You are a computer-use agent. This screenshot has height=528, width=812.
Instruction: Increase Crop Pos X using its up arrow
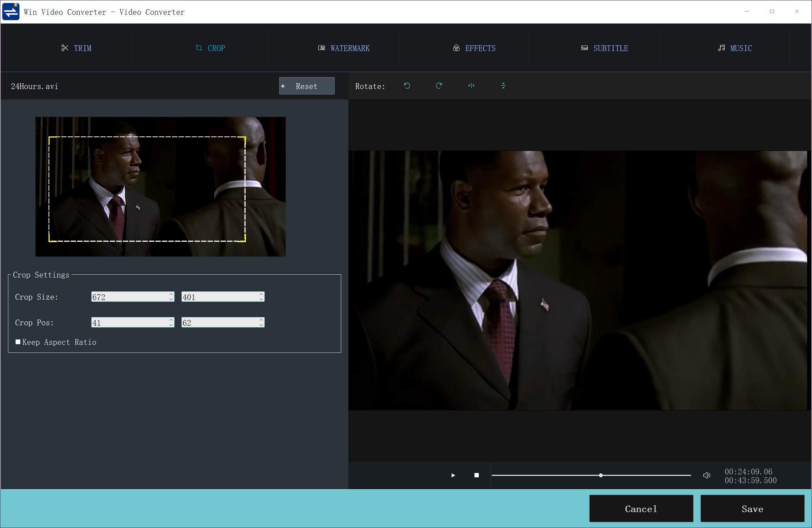[171, 320]
